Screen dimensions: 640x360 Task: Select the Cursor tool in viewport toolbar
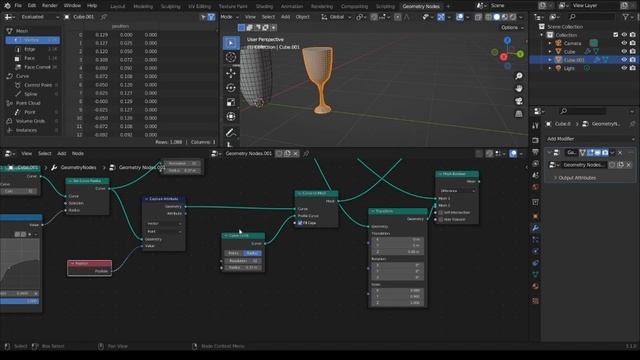point(231,58)
